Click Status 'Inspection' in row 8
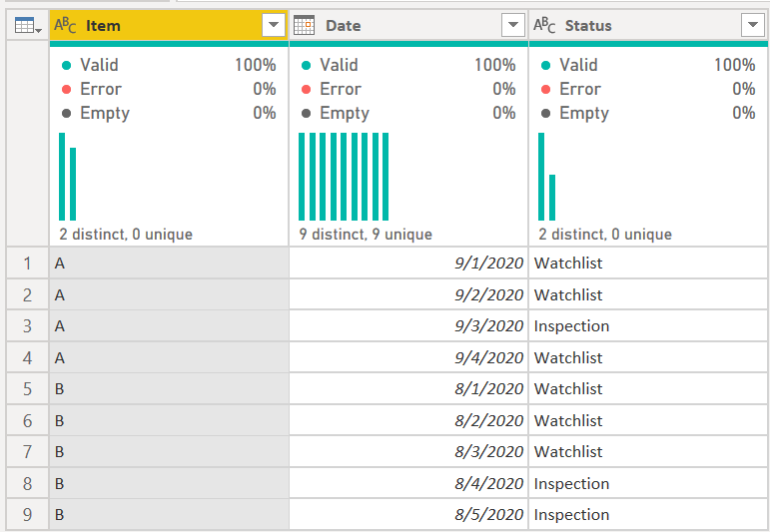Screen dimensions: 770x532 click(648, 483)
